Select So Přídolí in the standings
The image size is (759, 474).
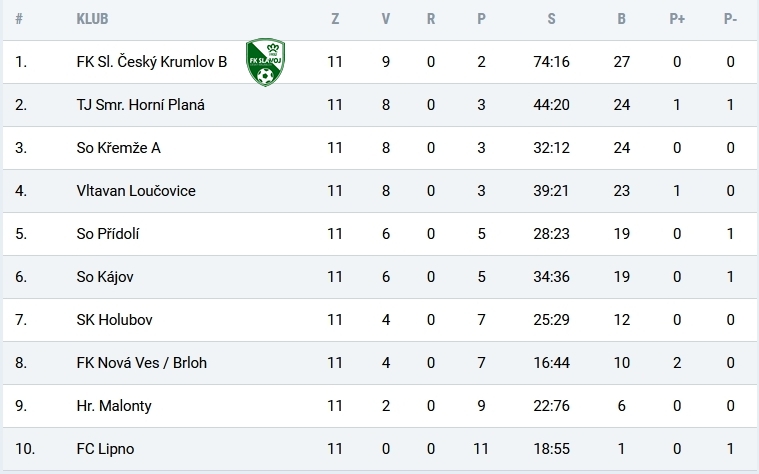pos(107,234)
